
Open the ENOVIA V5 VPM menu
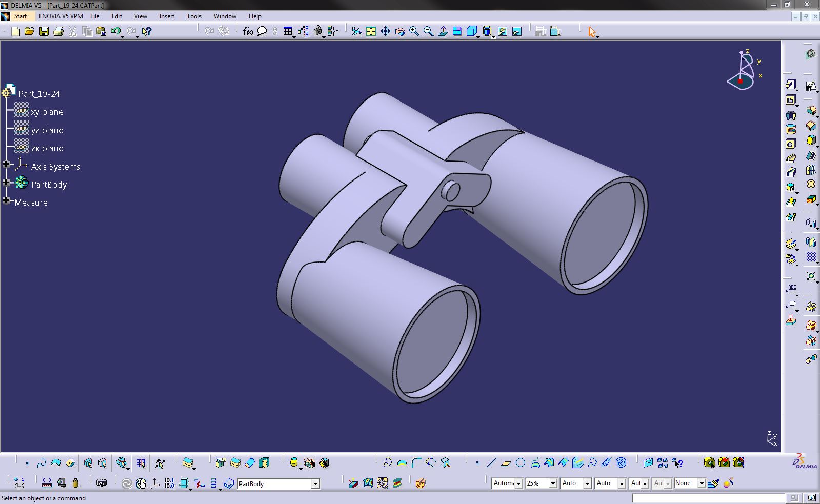(61, 16)
